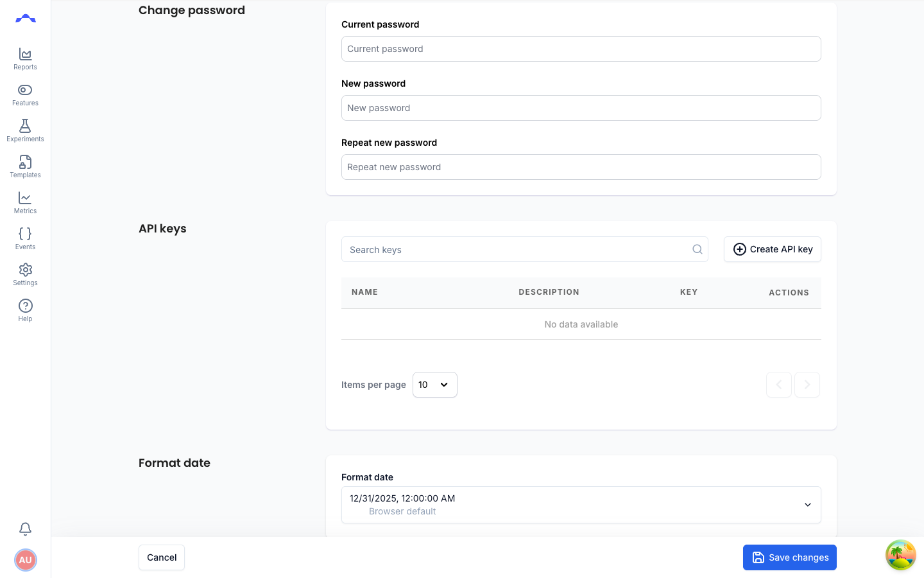Expand the Format date selector
The image size is (924, 578).
click(581, 505)
